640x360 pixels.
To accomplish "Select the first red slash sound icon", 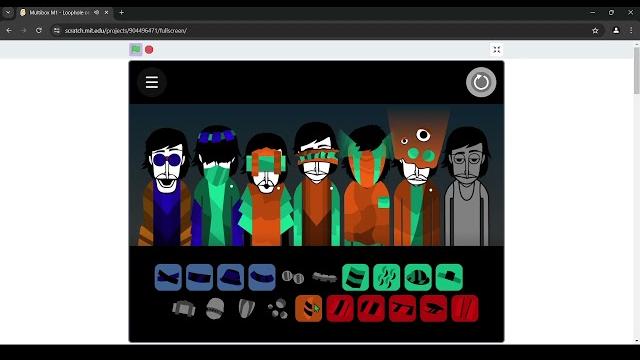I will coord(340,309).
